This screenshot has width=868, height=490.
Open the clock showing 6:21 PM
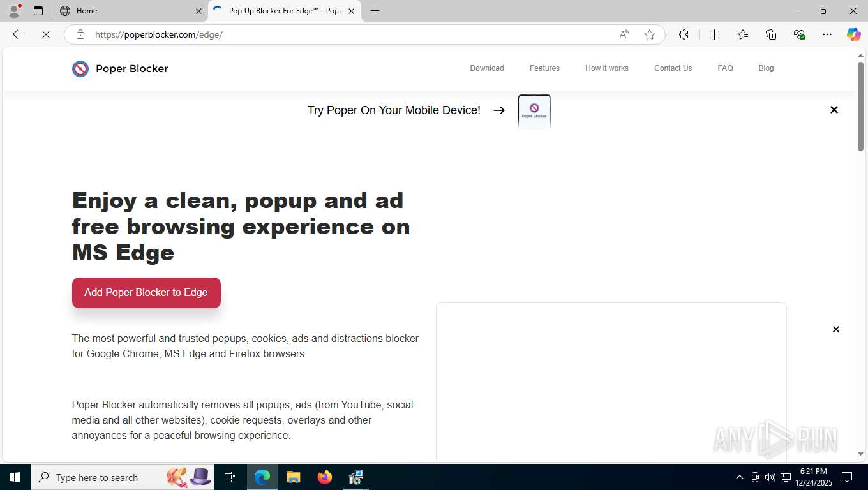(813, 477)
